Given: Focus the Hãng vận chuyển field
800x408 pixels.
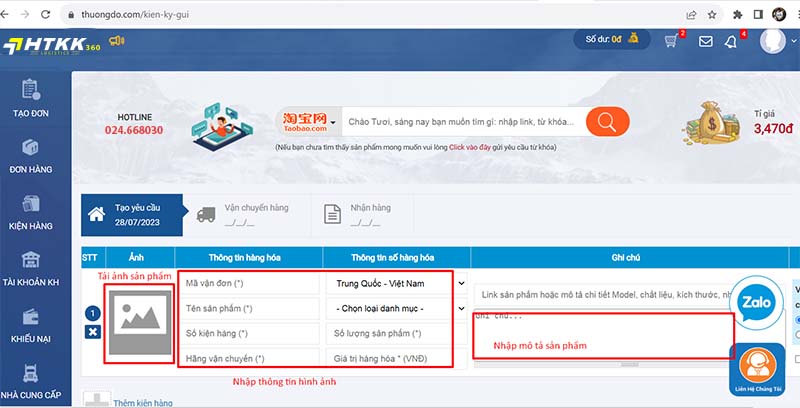Looking at the screenshot, I should (250, 359).
